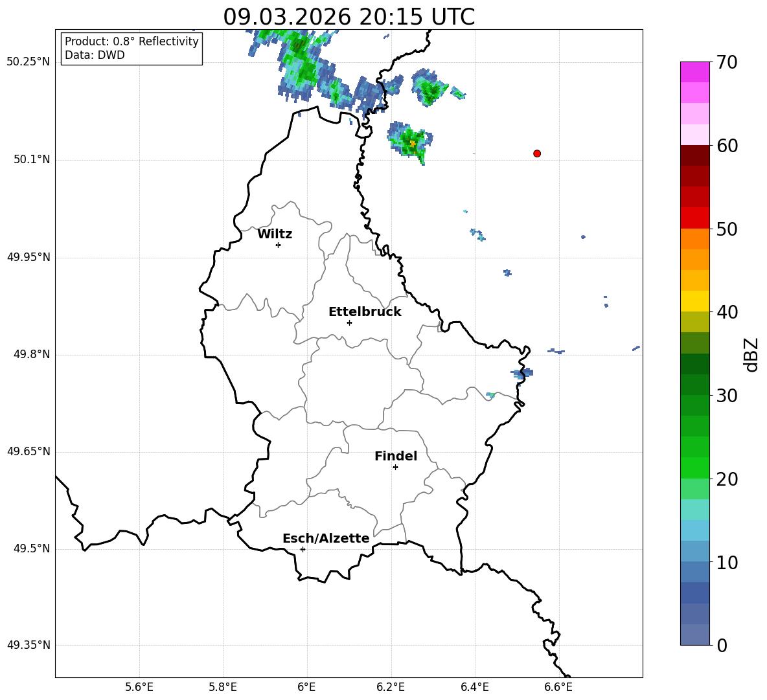Click the colorbar value 30
Viewport: 767px width, 700px height.
(x=727, y=396)
